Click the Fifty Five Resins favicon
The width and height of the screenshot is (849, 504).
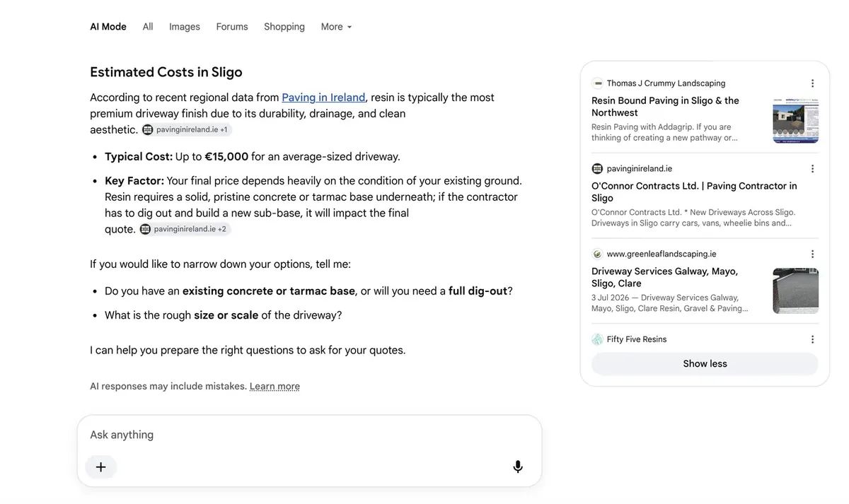point(598,340)
